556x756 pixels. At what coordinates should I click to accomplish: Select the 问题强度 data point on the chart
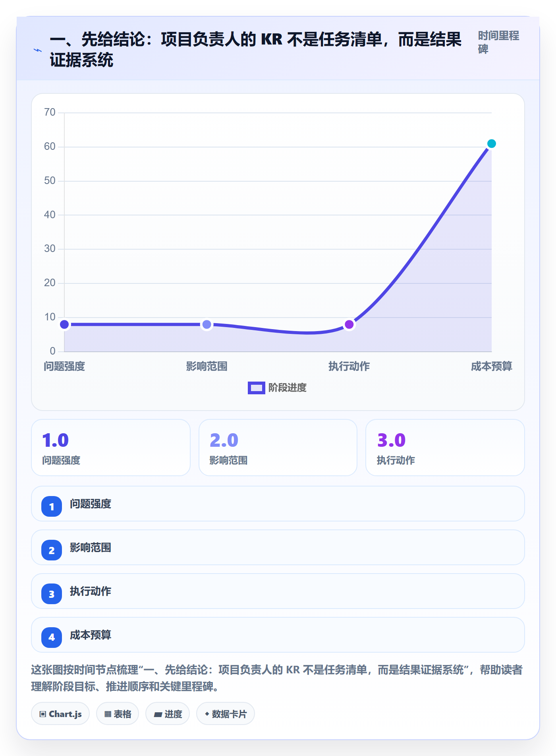tap(64, 324)
